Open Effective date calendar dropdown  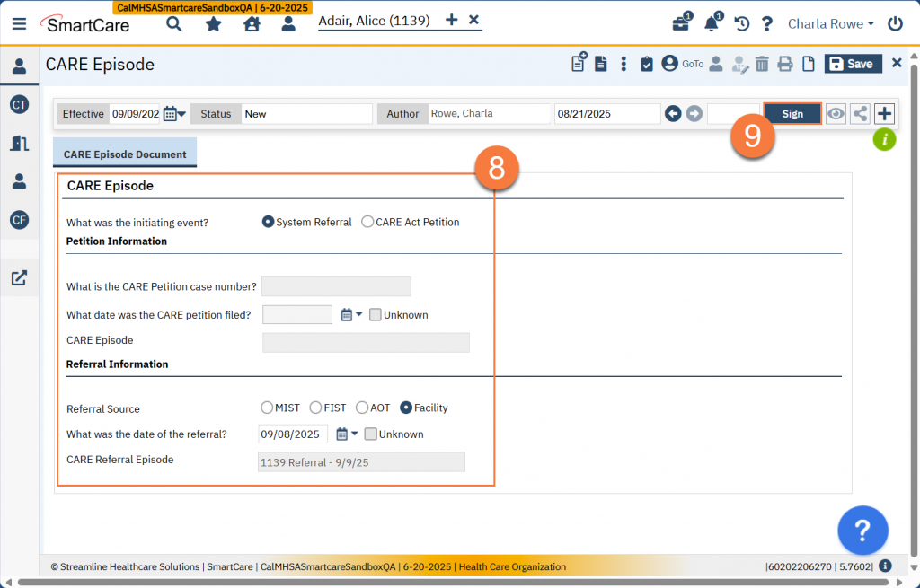pyautogui.click(x=174, y=114)
